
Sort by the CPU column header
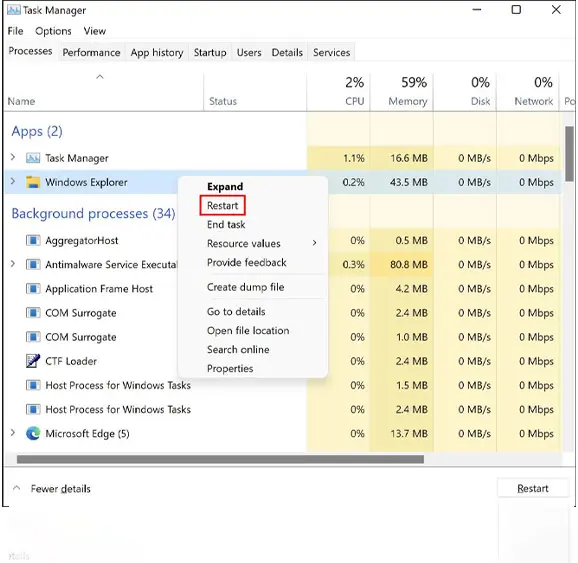click(338, 92)
